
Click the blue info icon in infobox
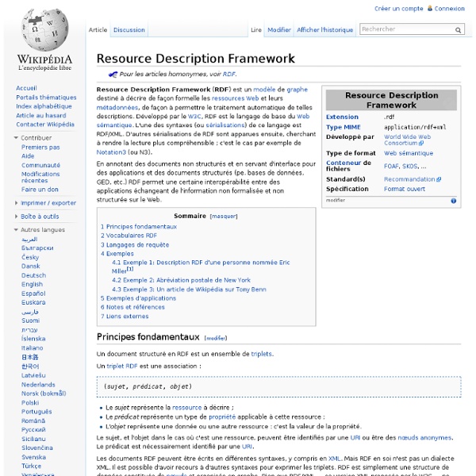click(x=454, y=201)
